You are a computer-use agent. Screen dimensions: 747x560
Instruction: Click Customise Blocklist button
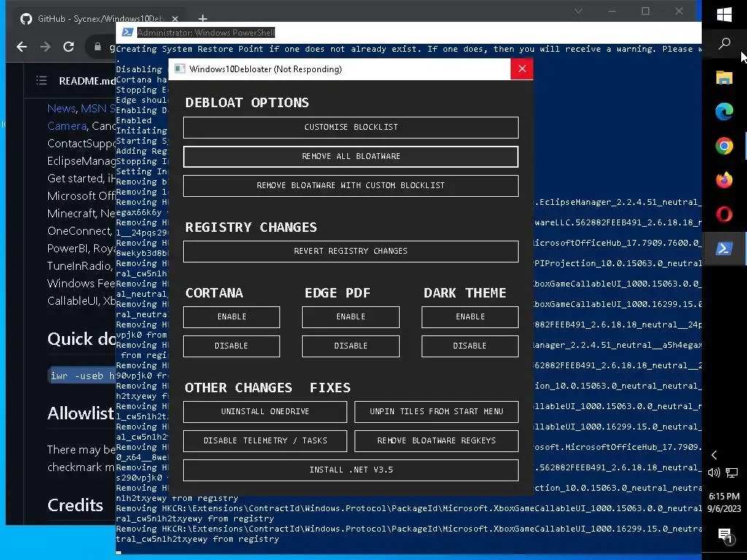pyautogui.click(x=351, y=127)
